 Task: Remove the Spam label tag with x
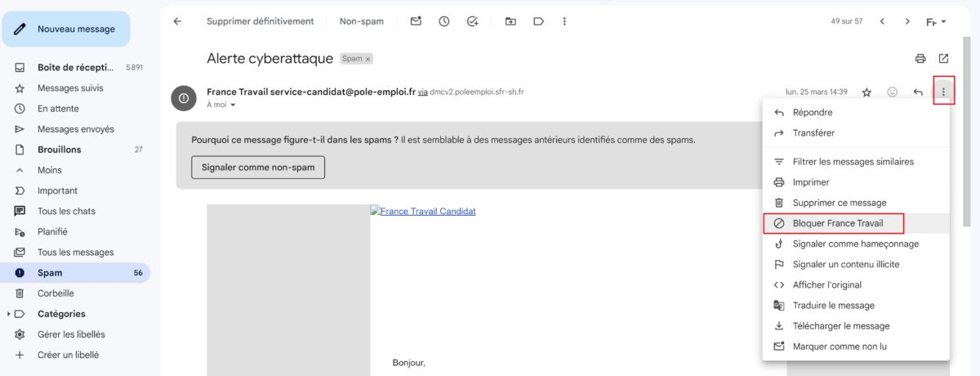pos(367,59)
